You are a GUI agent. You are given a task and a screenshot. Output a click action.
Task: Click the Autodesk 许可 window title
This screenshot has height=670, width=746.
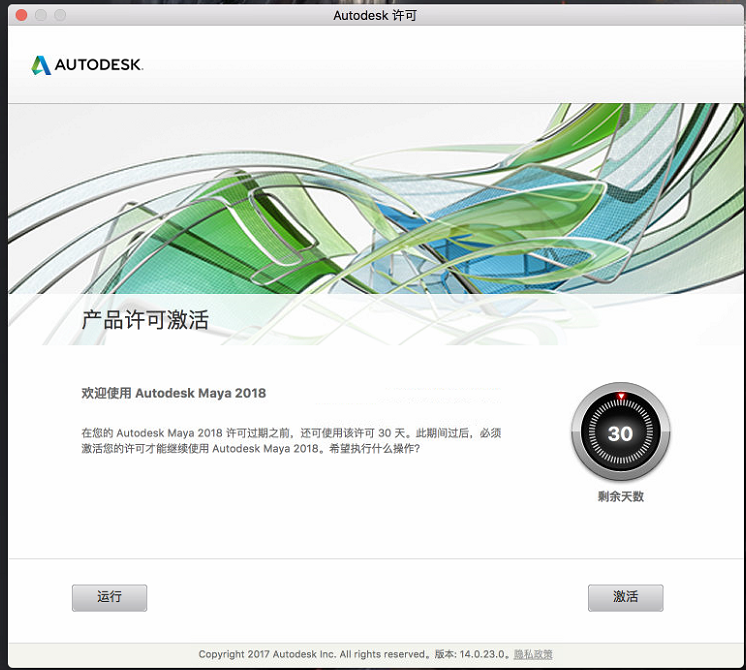click(375, 16)
